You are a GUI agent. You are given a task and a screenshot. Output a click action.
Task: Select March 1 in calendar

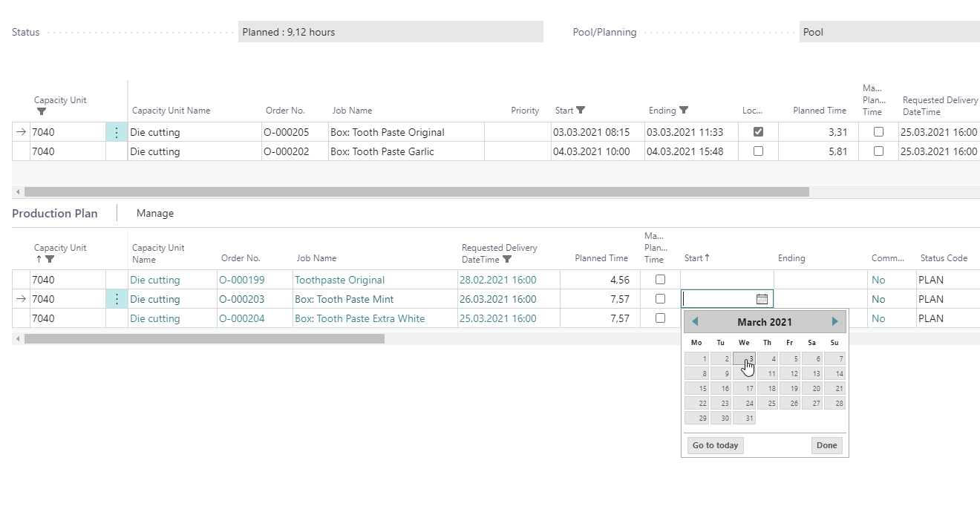(696, 358)
